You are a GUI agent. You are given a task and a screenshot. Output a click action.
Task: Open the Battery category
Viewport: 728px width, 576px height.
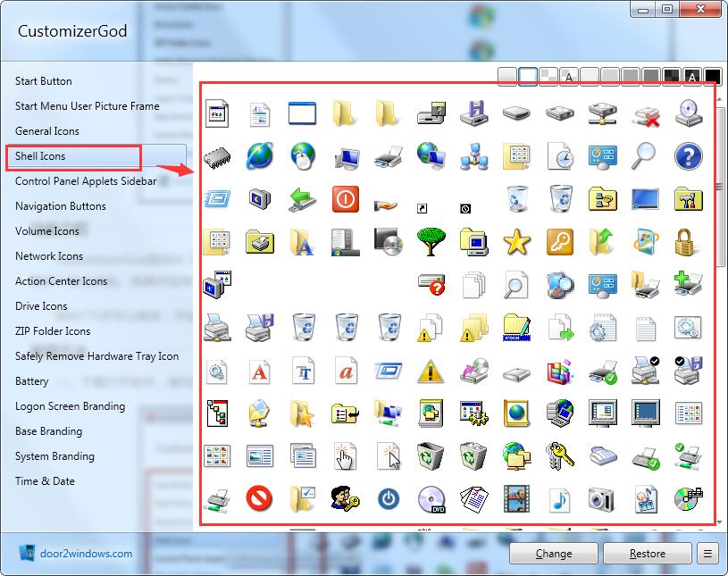pos(31,381)
